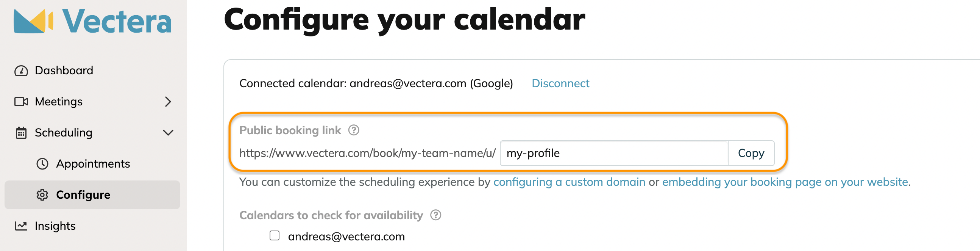Disconnect the connected Google calendar

[x=560, y=83]
